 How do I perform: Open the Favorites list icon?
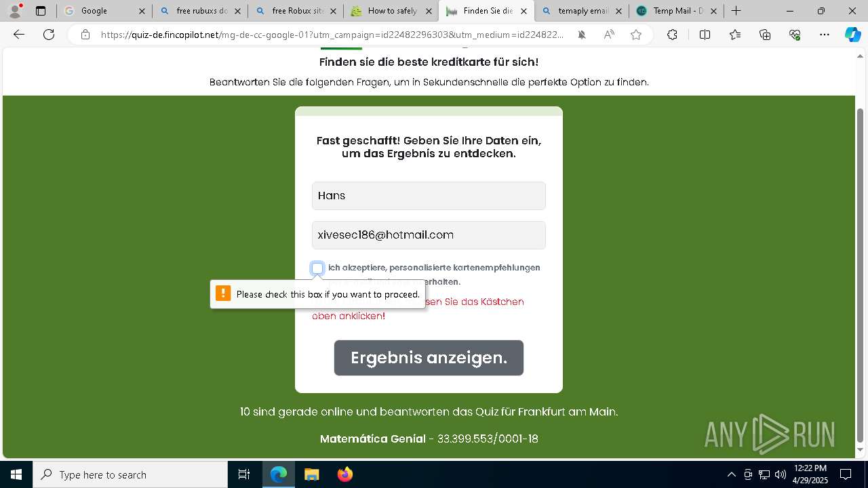(735, 35)
